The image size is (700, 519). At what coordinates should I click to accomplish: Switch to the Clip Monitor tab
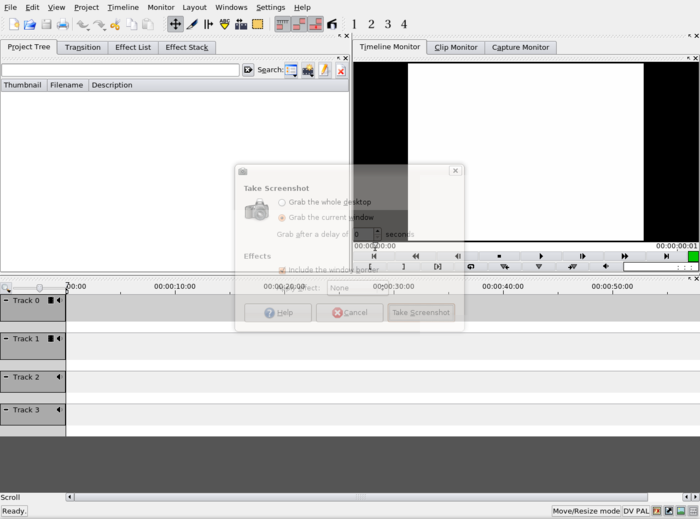455,47
